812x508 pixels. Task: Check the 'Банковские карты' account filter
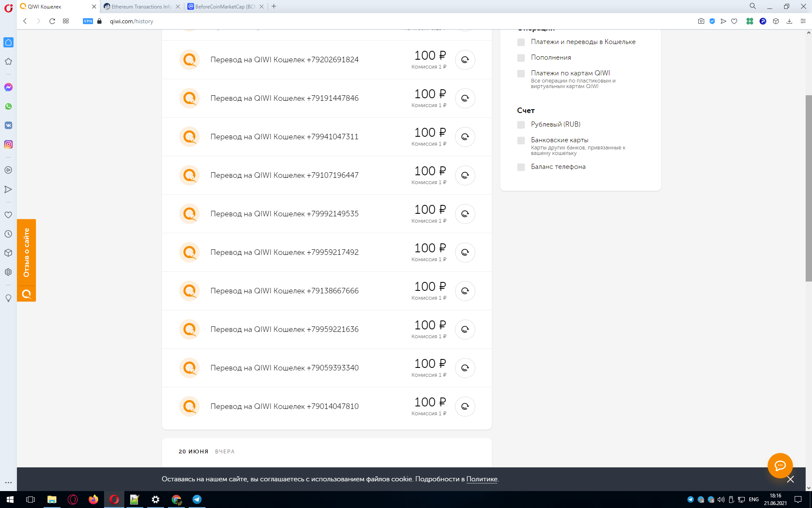point(521,141)
